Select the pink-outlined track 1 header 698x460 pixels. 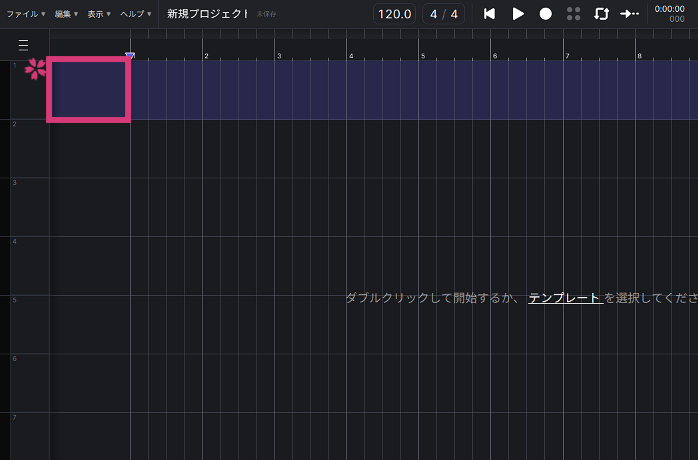89,90
